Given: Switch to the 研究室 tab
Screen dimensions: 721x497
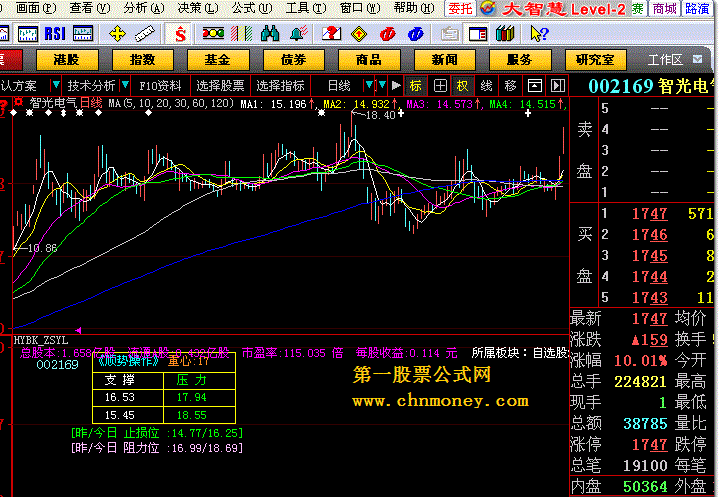Looking at the screenshot, I should click(x=595, y=60).
